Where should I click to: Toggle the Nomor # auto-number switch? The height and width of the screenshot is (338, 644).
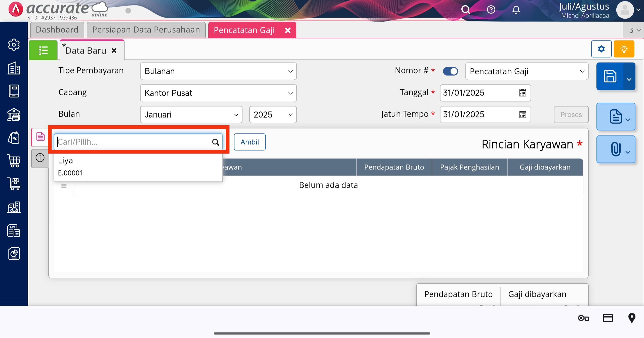click(x=450, y=71)
